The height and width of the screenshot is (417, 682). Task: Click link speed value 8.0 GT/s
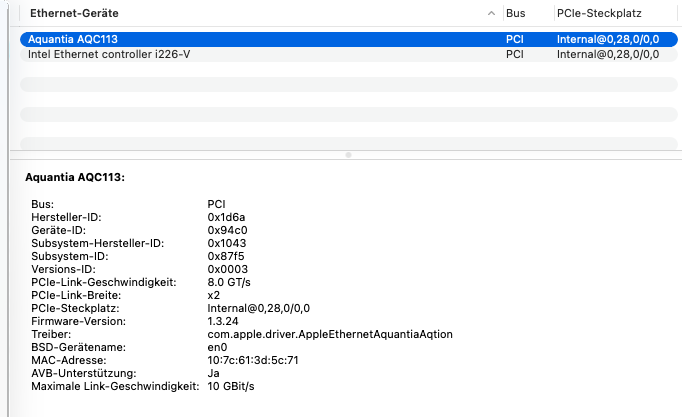click(x=229, y=282)
